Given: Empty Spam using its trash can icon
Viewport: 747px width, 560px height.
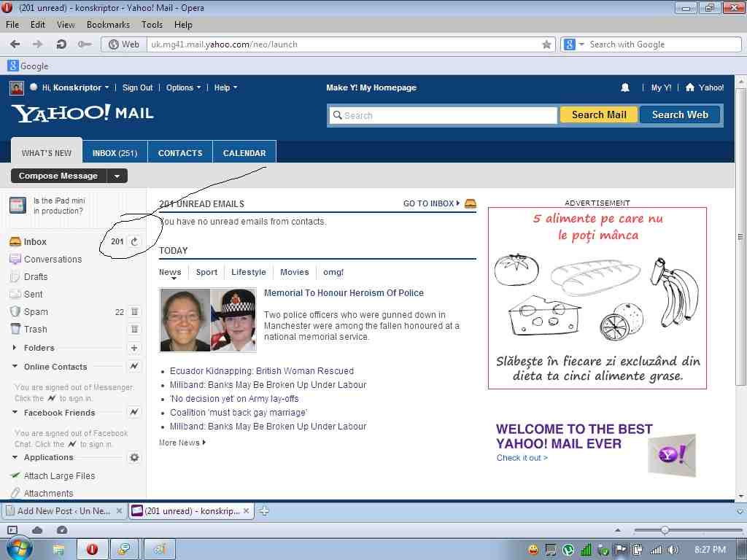Looking at the screenshot, I should (134, 312).
